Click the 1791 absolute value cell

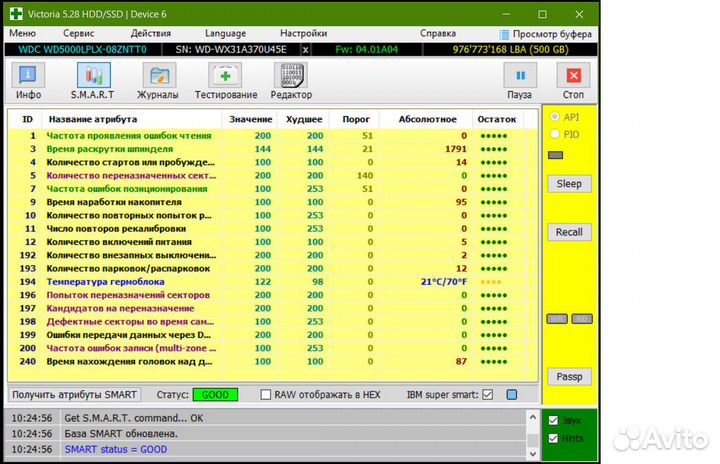pyautogui.click(x=456, y=149)
